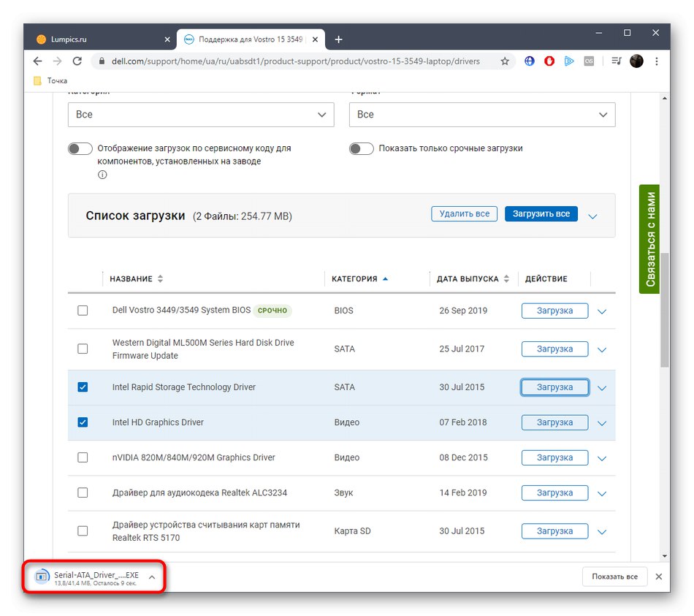Screen dimensions: 694x616
Task: Open the download item options caret
Action: tap(152, 577)
